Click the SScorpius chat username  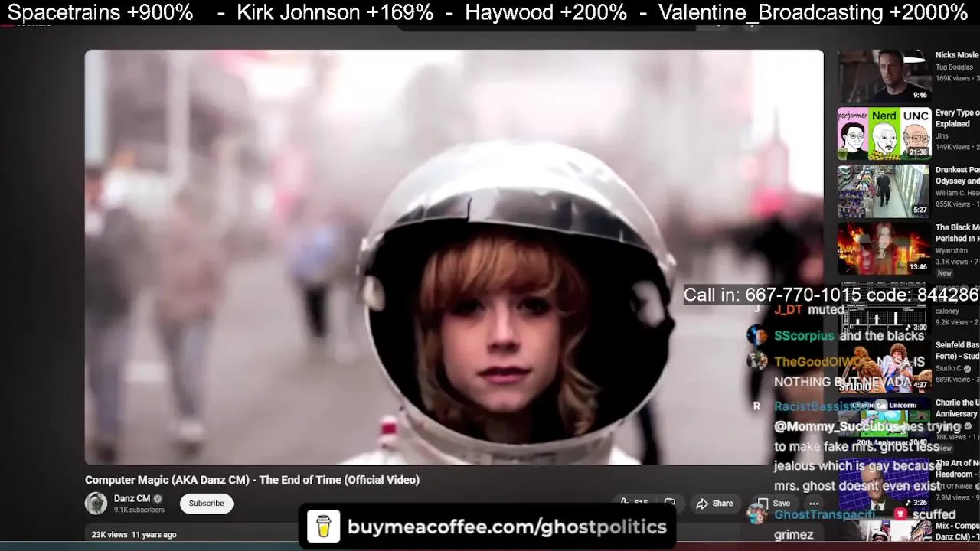[804, 336]
